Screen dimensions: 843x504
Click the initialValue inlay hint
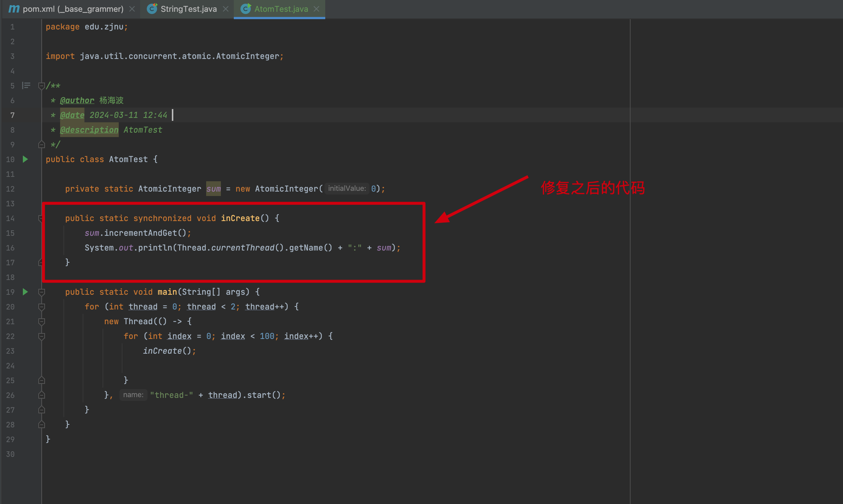coord(347,189)
